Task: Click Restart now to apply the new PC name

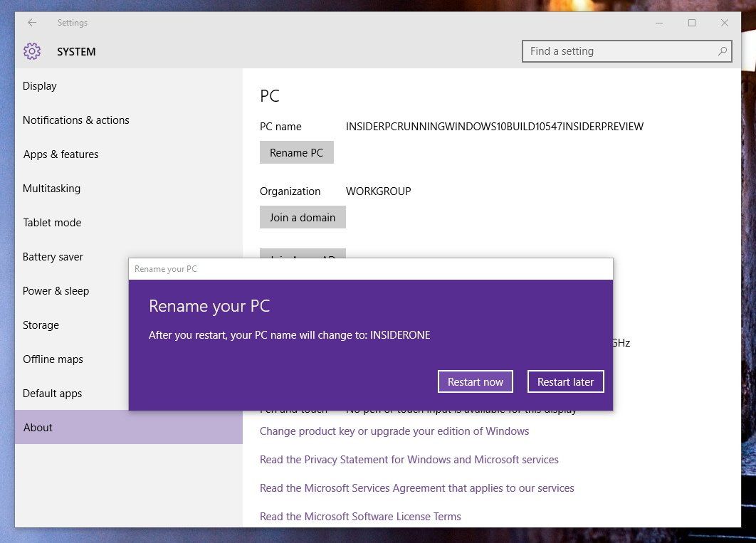Action: (475, 381)
